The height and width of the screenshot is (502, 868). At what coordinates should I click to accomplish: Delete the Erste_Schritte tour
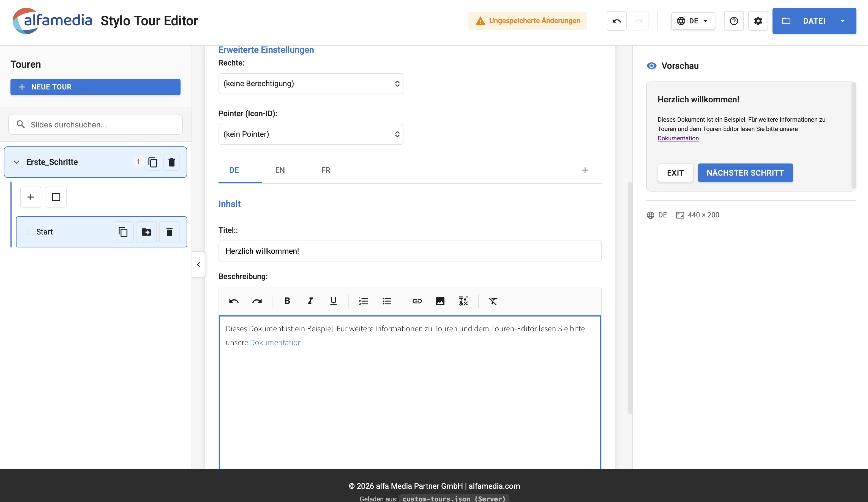point(171,162)
